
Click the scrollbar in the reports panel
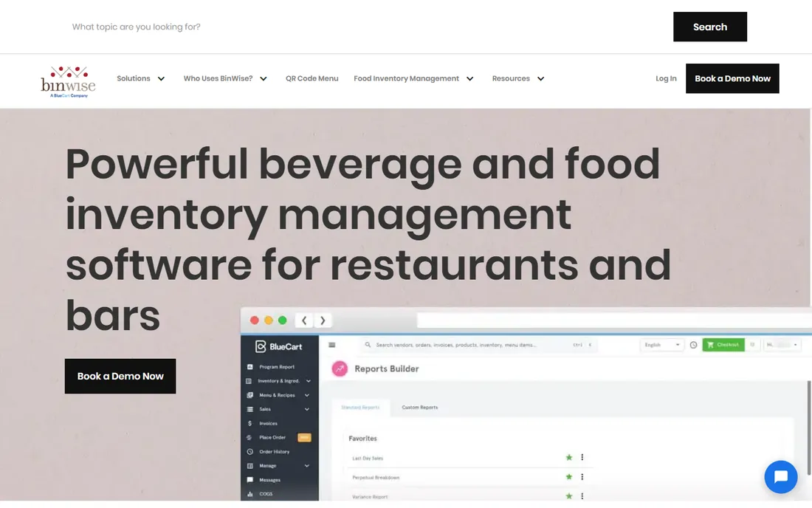tap(808, 428)
